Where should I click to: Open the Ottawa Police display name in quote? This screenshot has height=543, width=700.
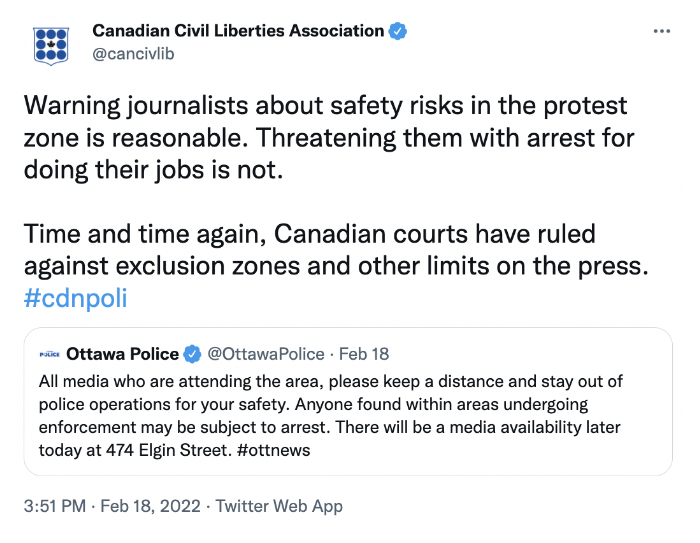pyautogui.click(x=122, y=354)
